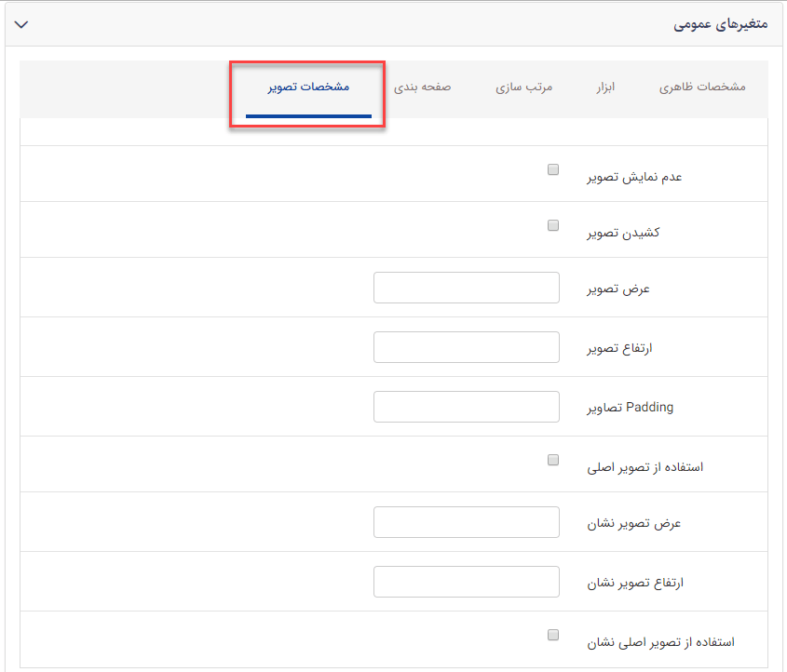This screenshot has width=787, height=672.
Task: Enable the عدم نمایش تصویر checkbox
Action: [552, 169]
